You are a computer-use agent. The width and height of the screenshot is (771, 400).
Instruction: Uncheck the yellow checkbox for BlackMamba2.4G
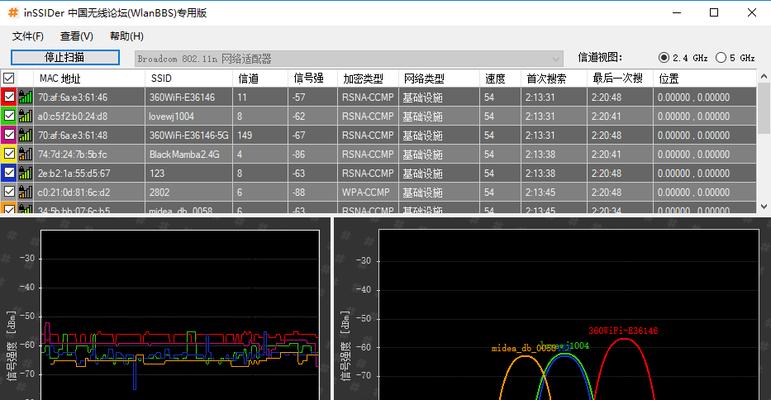point(9,154)
